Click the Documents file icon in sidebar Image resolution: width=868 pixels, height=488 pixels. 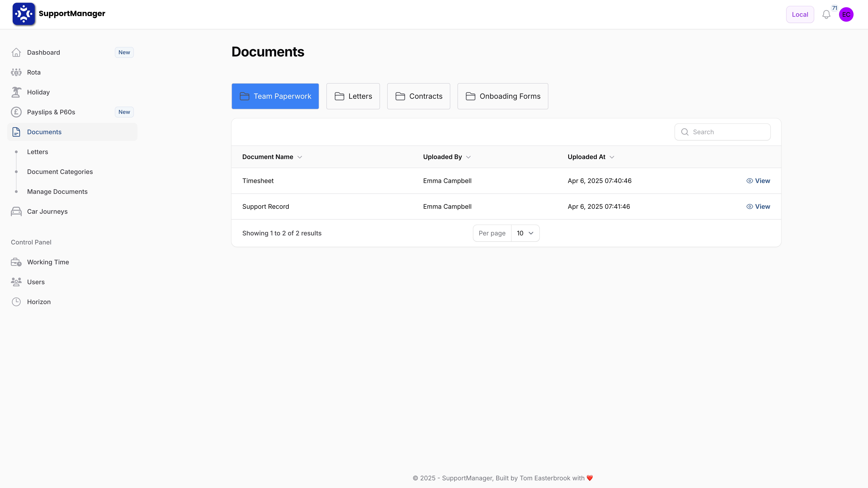(x=16, y=132)
